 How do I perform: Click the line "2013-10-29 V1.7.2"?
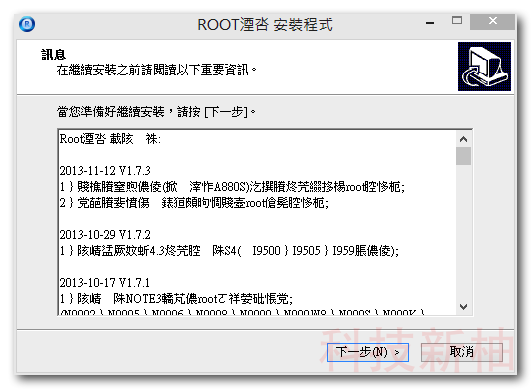pos(105,235)
